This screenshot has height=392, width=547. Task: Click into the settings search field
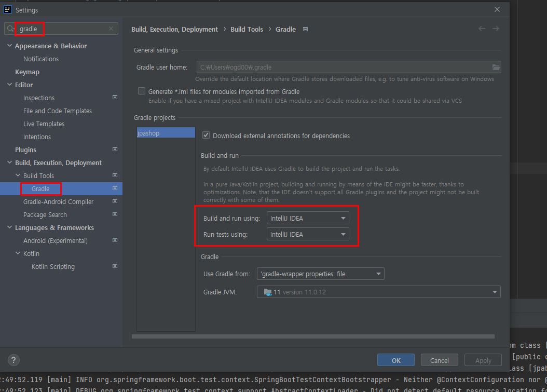click(61, 29)
